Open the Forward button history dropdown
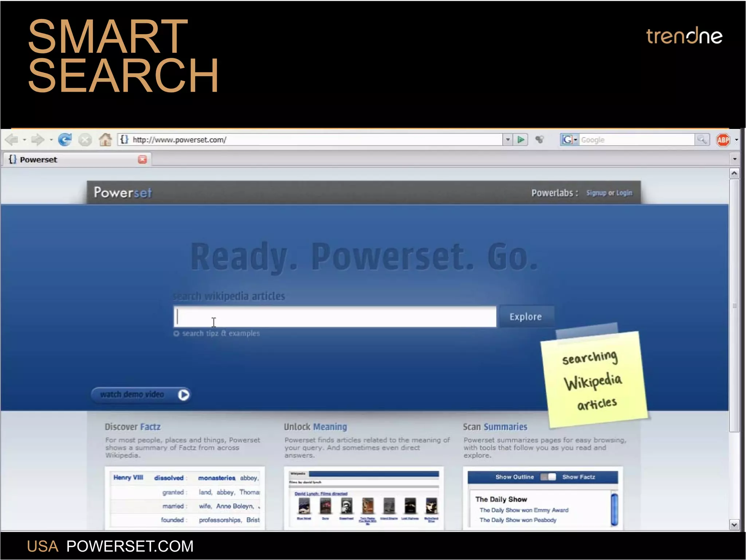Image resolution: width=746 pixels, height=560 pixels. coord(51,140)
